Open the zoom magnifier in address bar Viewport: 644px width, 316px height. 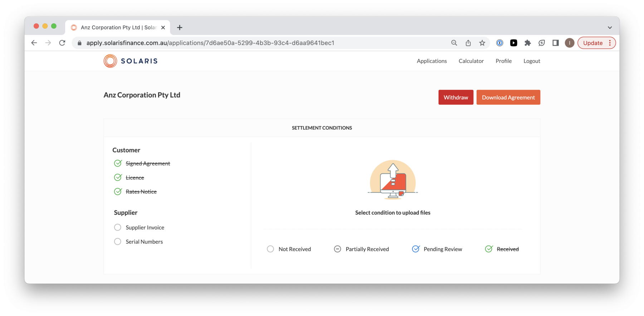[x=454, y=43]
